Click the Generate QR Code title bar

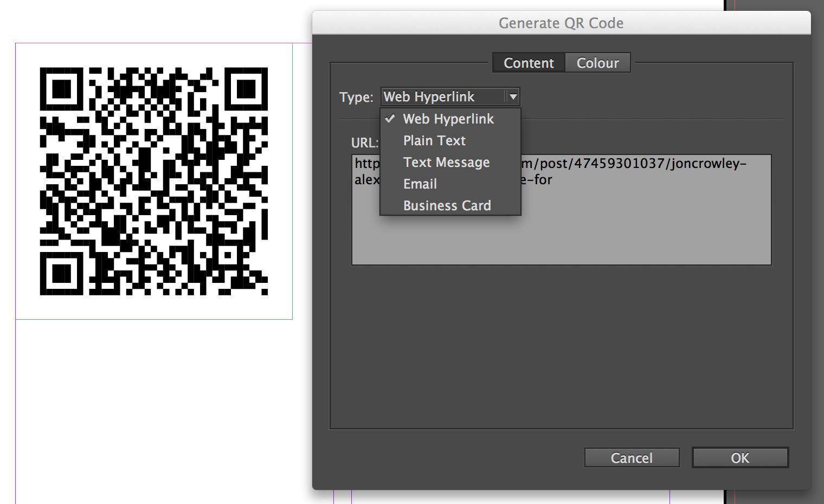(561, 23)
